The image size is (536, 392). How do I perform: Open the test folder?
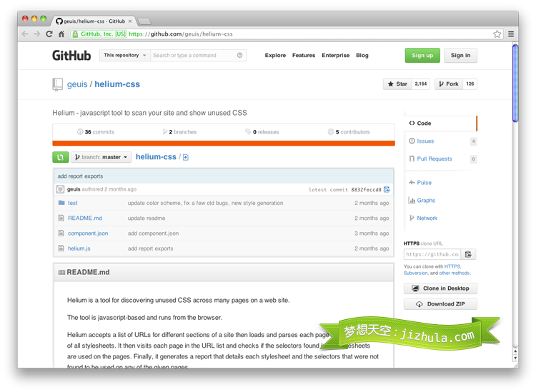coord(72,203)
